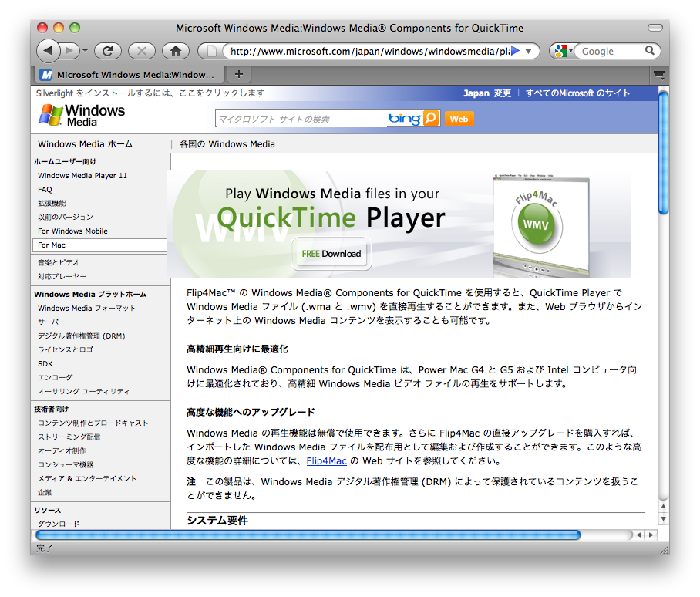Click the blue Go arrow in address bar
This screenshot has height=597, width=700.
click(x=516, y=51)
